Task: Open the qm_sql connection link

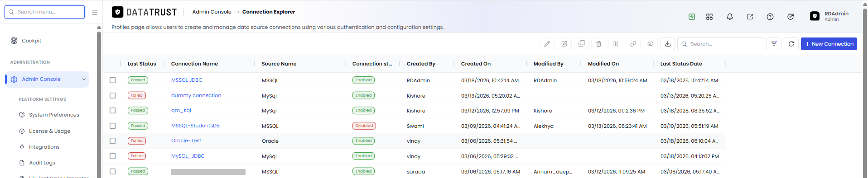Action: [x=181, y=110]
